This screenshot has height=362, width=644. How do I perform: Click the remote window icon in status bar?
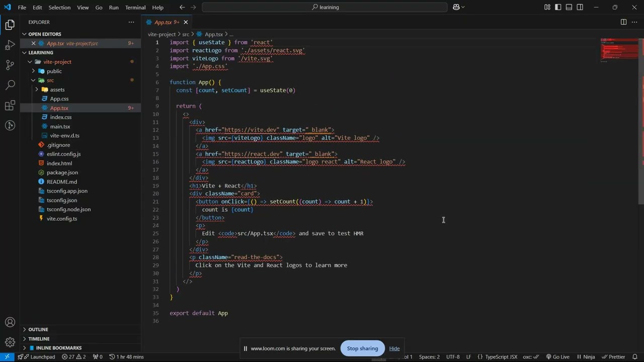(7, 357)
